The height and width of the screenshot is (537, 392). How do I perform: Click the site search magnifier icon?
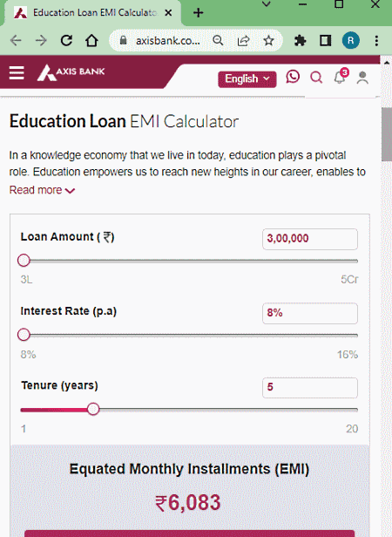tap(316, 78)
